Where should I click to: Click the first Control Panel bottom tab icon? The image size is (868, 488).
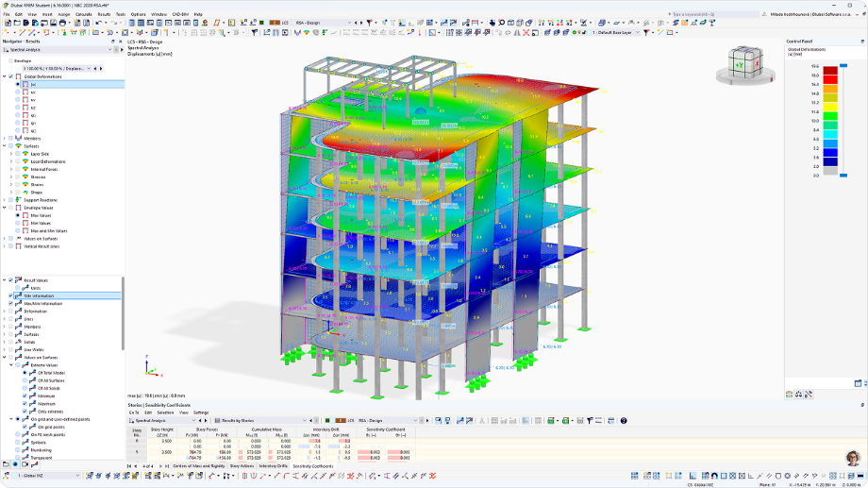click(x=790, y=395)
